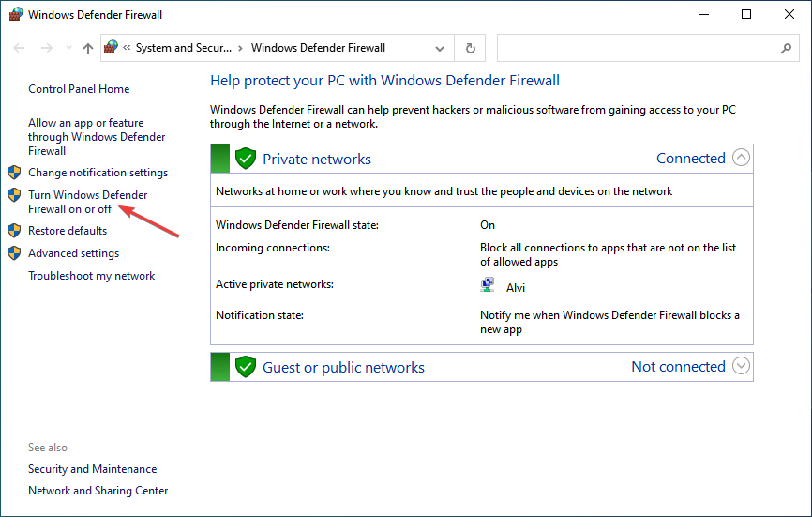This screenshot has width=812, height=517.
Task: Click the search magnifier icon
Action: point(786,48)
